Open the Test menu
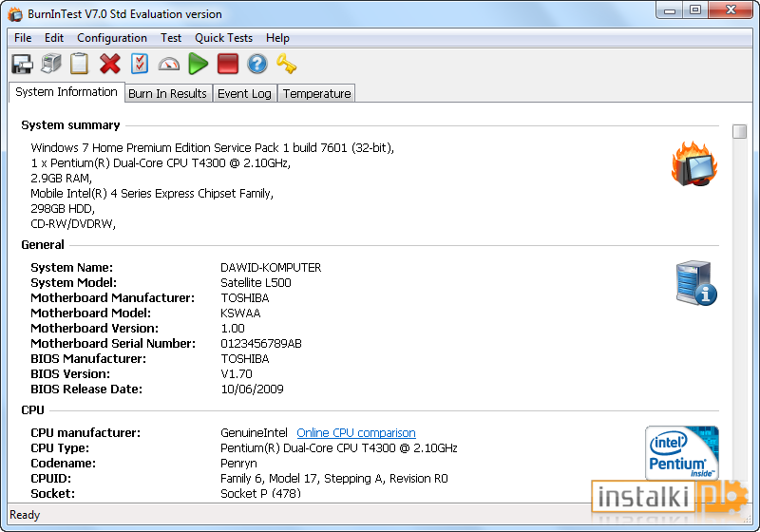Screen dimensions: 760x532 tap(171, 38)
